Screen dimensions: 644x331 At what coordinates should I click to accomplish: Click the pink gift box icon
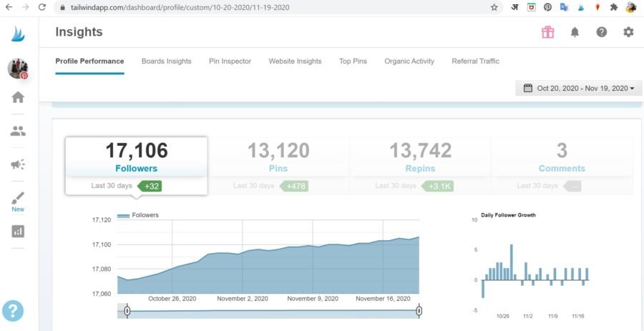547,32
